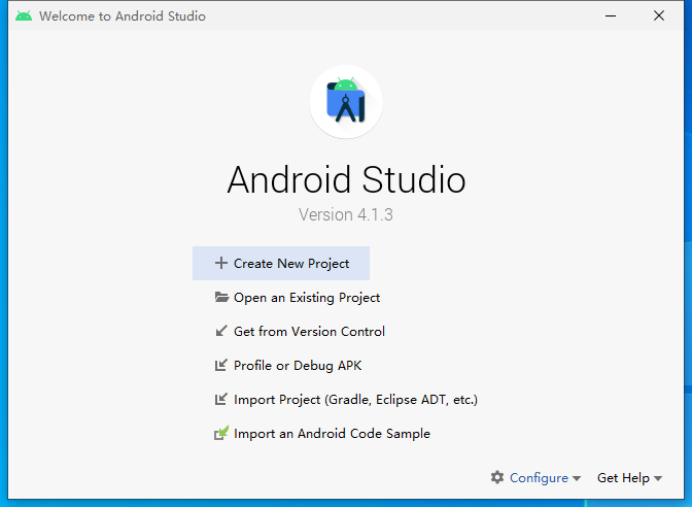
Task: Expand the Get Help dropdown
Action: point(630,478)
